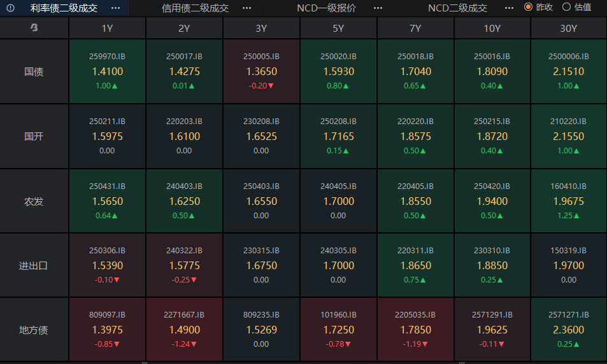
Task: Open bond 250403.IB cell at 1.6550
Action: pyautogui.click(x=261, y=201)
